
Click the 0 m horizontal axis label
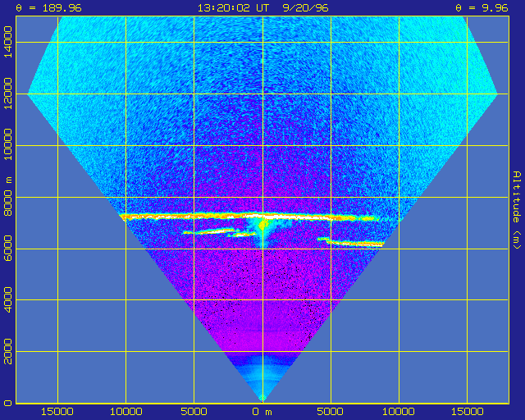point(262,412)
